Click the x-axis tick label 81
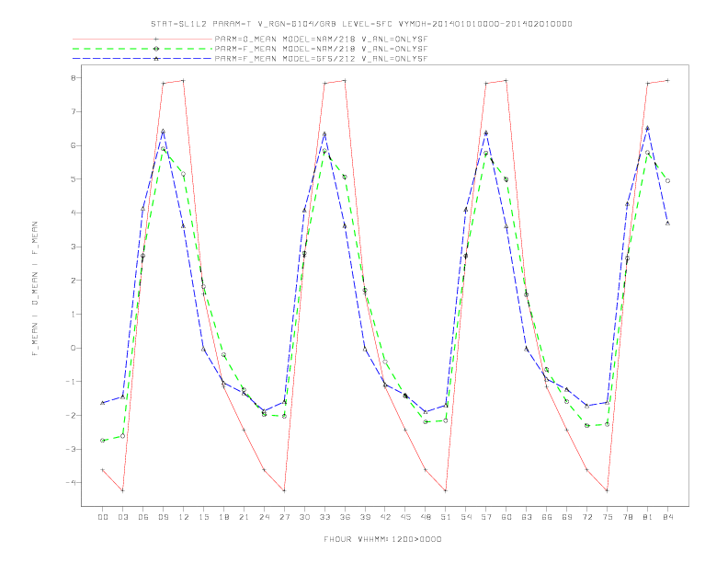 648,517
